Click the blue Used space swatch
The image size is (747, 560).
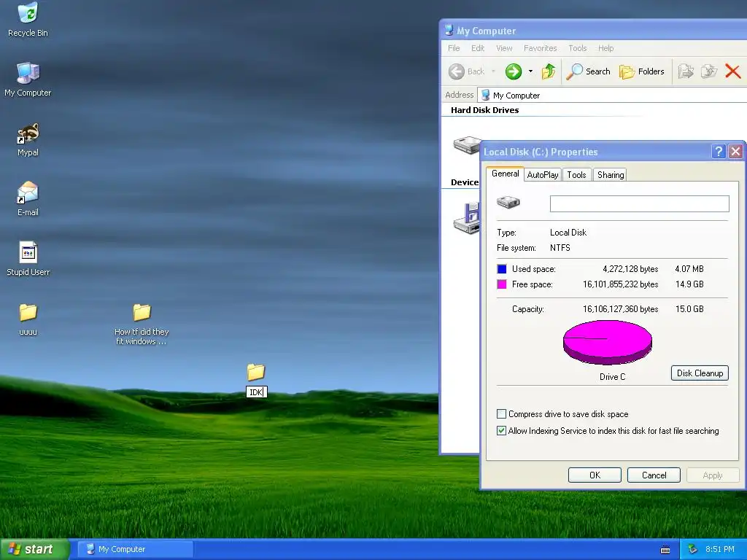(502, 269)
